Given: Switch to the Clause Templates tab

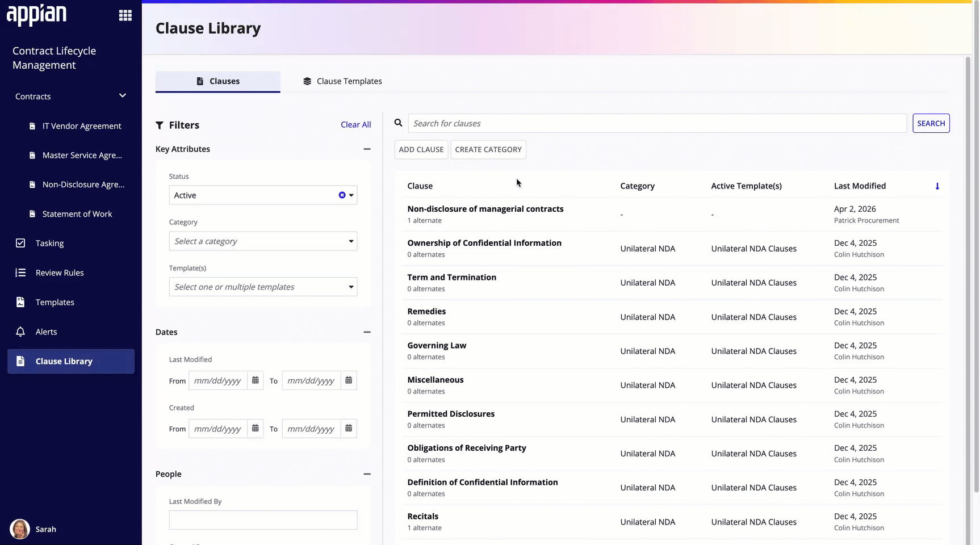Looking at the screenshot, I should pos(342,81).
